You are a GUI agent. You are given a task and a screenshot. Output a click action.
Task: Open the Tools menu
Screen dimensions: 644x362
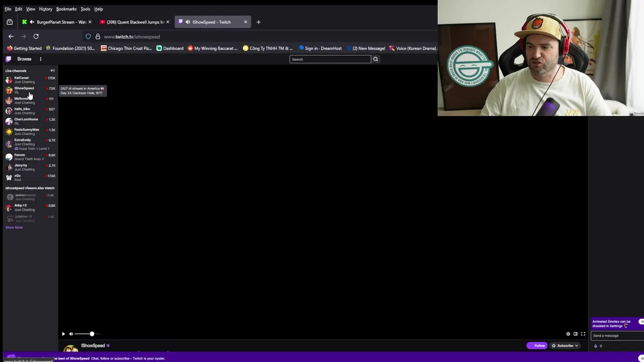[86, 9]
